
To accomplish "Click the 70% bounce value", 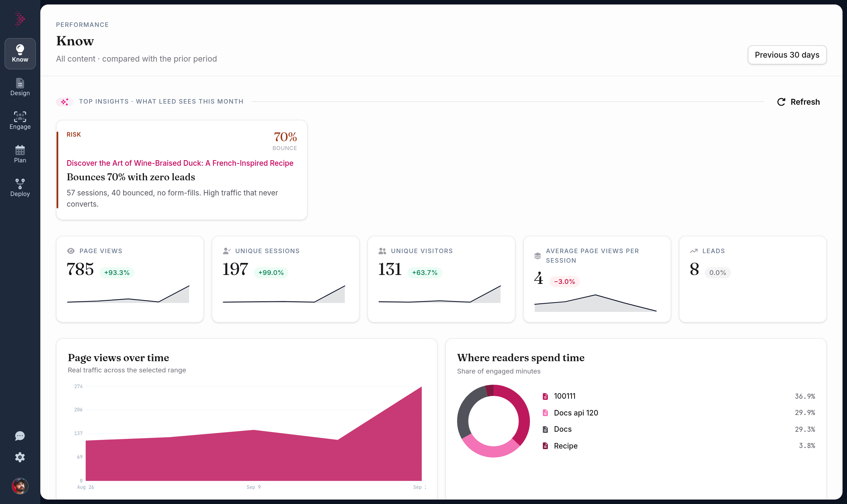I will [285, 137].
